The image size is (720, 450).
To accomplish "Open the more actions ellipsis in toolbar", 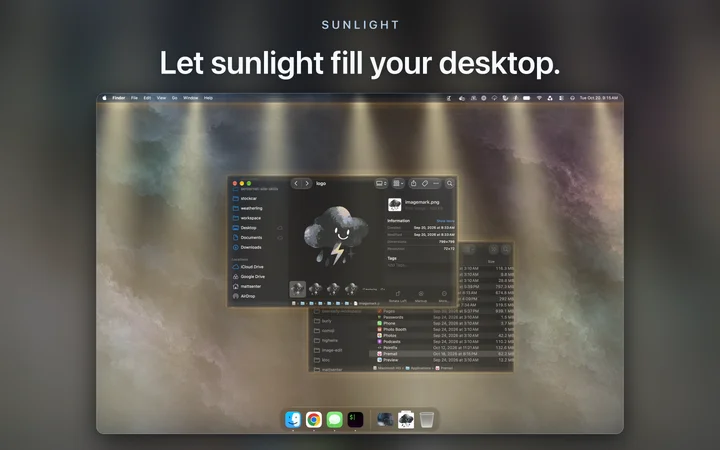I will point(436,183).
